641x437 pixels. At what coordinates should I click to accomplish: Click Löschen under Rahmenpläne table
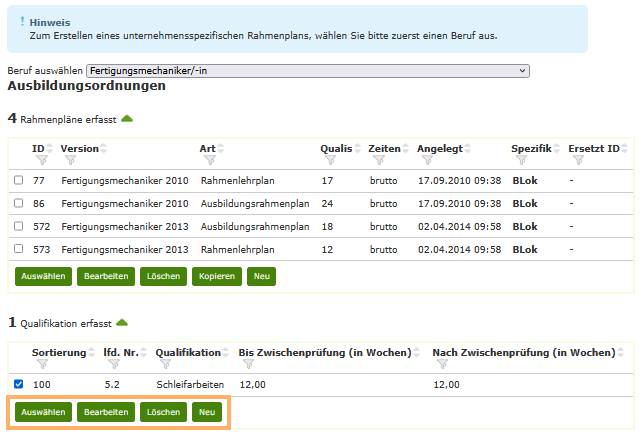164,276
